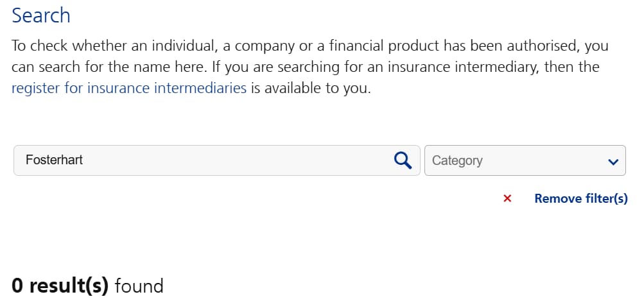Viewport: 644px width, 308px height.
Task: Click the Fosterhart text in search box
Action: (x=54, y=160)
